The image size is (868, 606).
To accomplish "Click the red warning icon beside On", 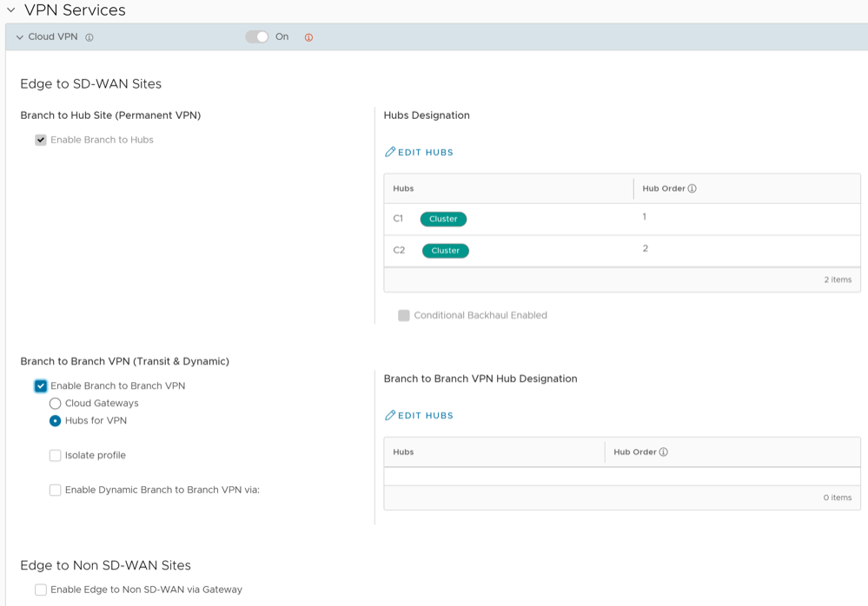I will 308,38.
